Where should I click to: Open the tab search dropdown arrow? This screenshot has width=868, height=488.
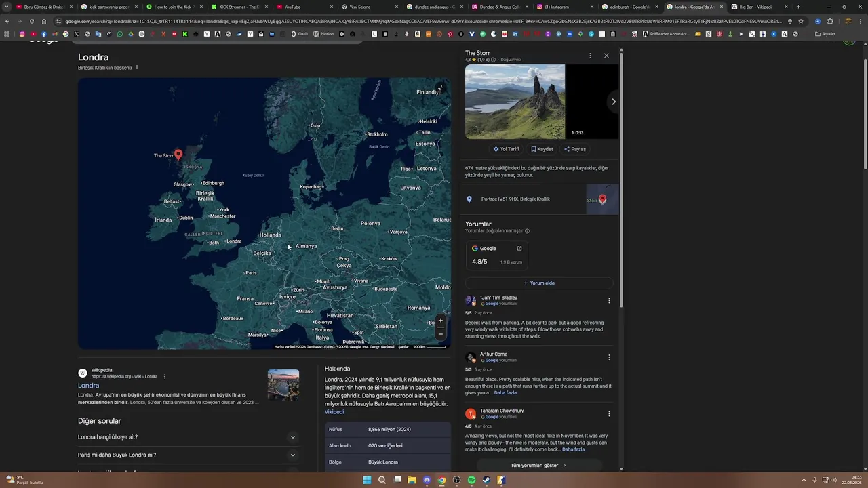click(x=7, y=7)
